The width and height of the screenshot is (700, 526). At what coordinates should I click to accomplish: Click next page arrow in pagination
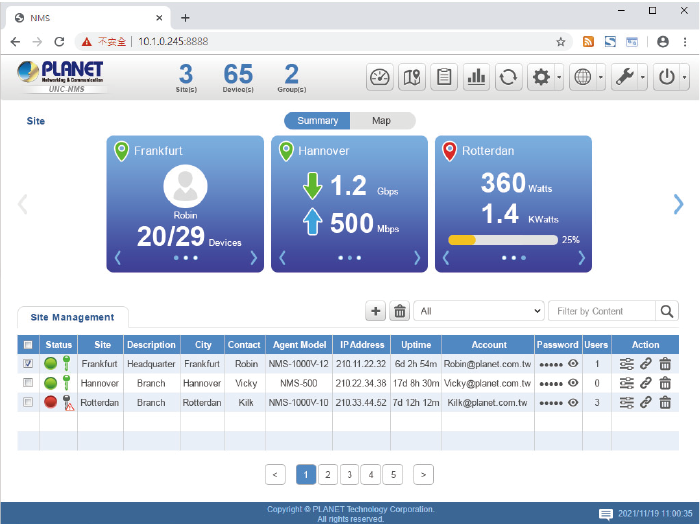pos(423,474)
